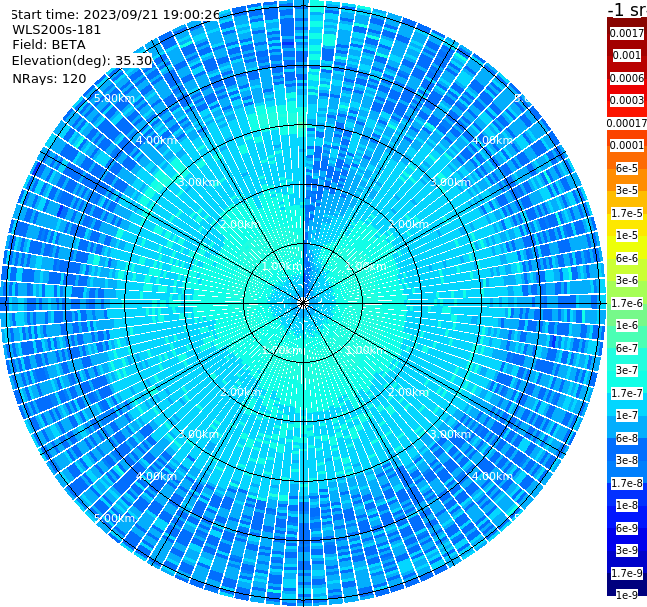The width and height of the screenshot is (647, 607).
Task: Select the 1.7e-5 scale label
Action: [626, 213]
